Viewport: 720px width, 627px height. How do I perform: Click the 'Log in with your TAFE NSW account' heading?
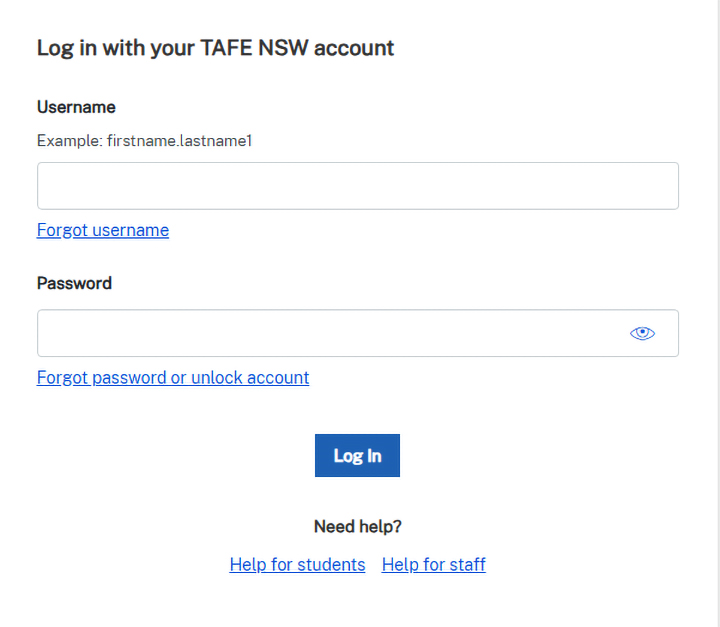(215, 47)
